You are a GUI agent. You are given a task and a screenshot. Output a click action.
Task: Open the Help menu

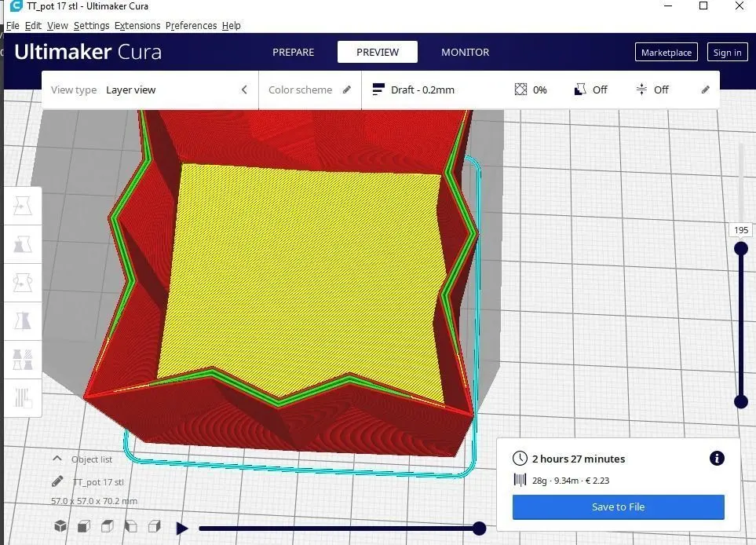[232, 26]
